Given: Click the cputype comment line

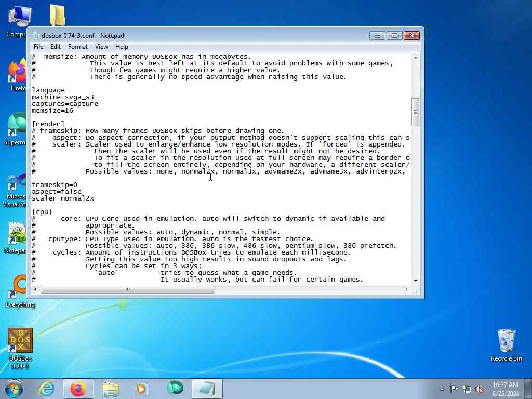Looking at the screenshot, I should tap(172, 239).
